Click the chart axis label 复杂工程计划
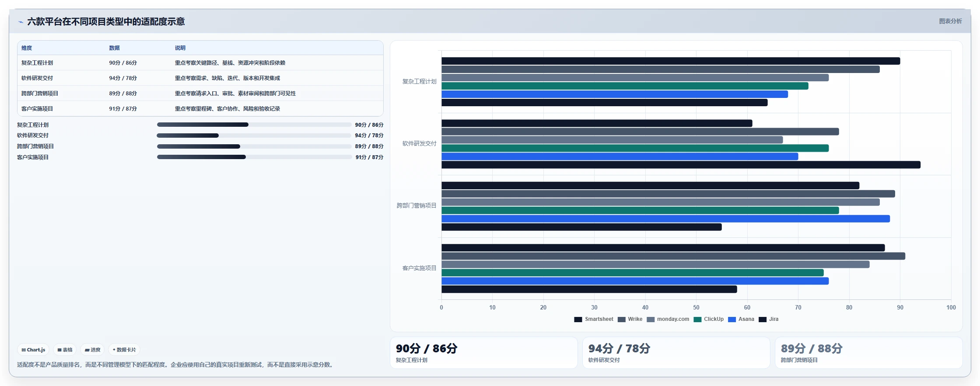The image size is (980, 386). pos(419,82)
